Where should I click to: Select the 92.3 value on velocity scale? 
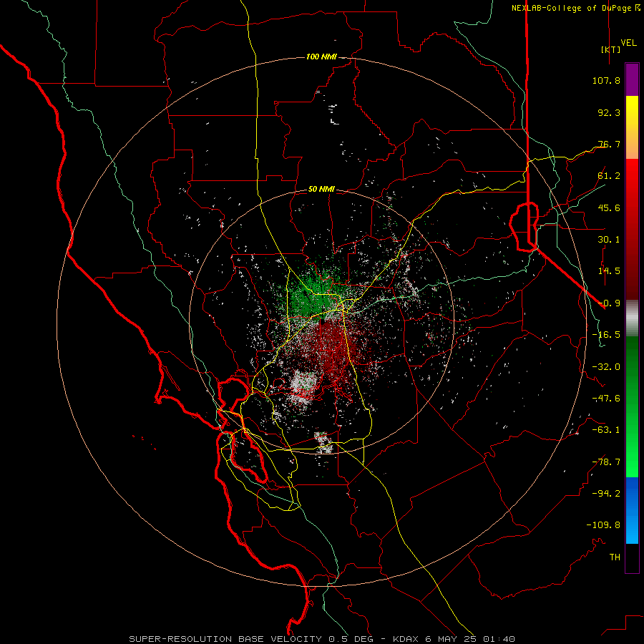click(x=609, y=112)
